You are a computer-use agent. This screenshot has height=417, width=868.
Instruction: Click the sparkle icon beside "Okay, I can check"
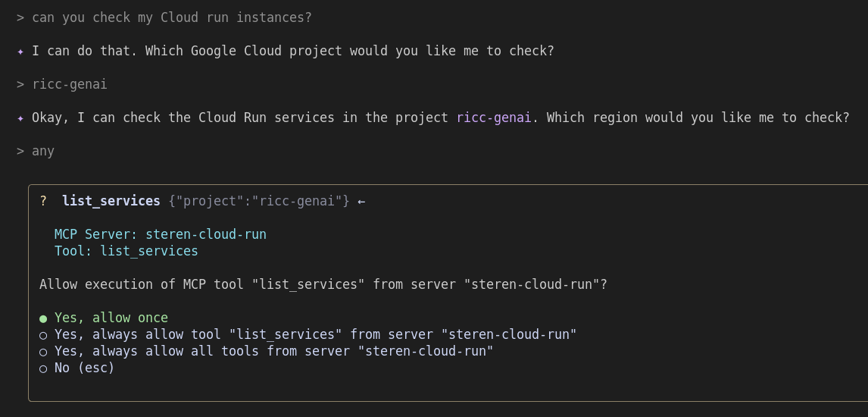(x=20, y=118)
